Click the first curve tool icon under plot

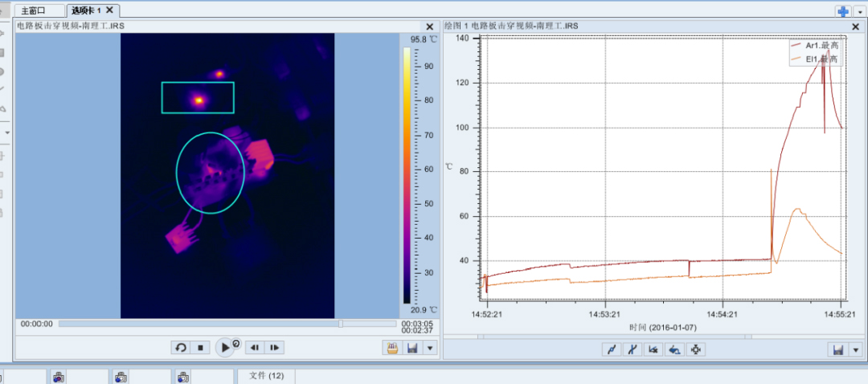[x=611, y=349]
